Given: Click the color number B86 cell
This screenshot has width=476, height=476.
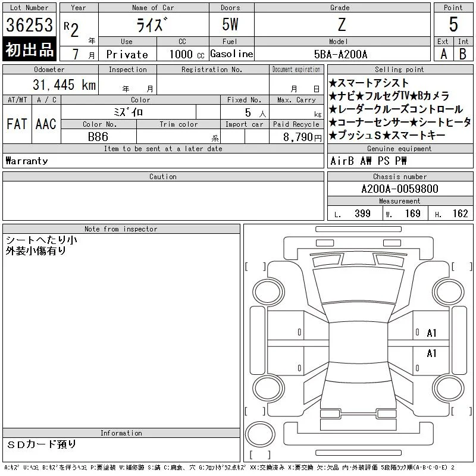Looking at the screenshot, I should (x=98, y=136).
